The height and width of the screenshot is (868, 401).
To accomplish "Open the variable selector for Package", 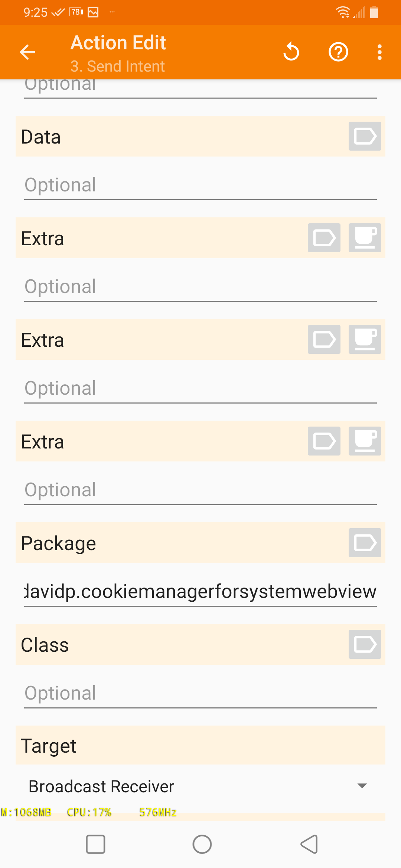I will pyautogui.click(x=364, y=543).
